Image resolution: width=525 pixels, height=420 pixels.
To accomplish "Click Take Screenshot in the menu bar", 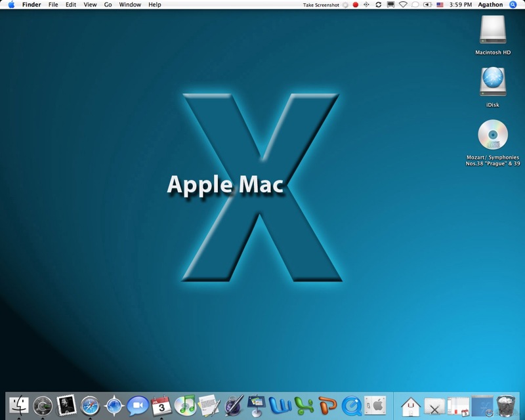I will tap(321, 5).
